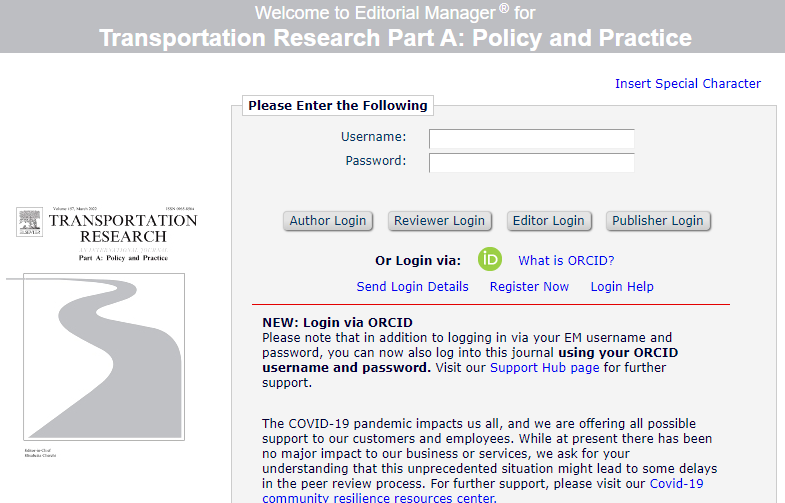Go to the Register Now link
This screenshot has height=503, width=785.
point(529,287)
